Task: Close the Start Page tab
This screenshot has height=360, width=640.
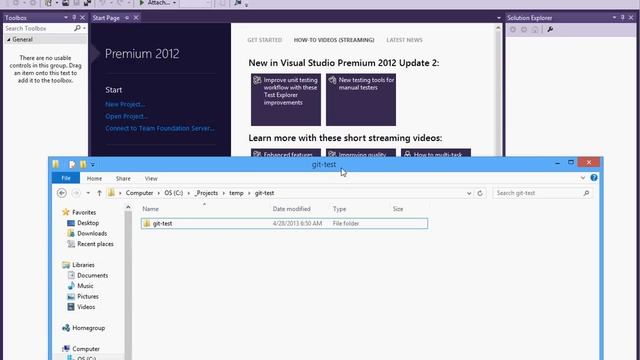Action: point(136,18)
